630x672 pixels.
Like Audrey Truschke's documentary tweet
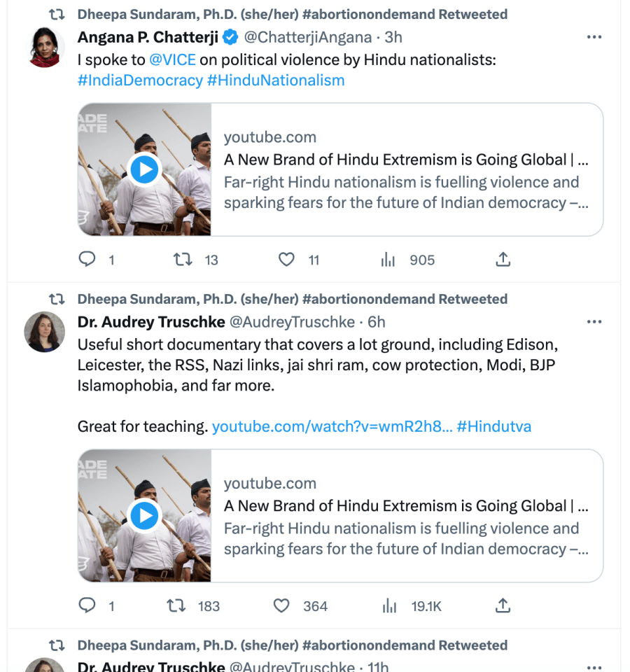click(281, 606)
